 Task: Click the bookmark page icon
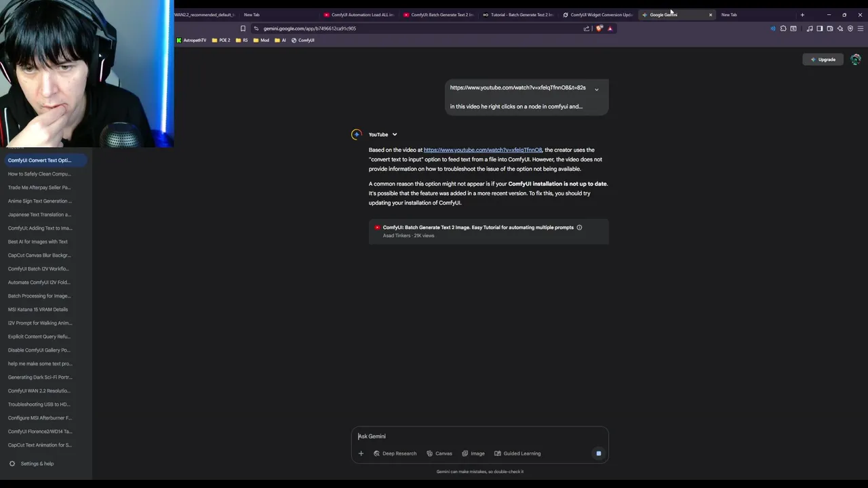tap(243, 28)
